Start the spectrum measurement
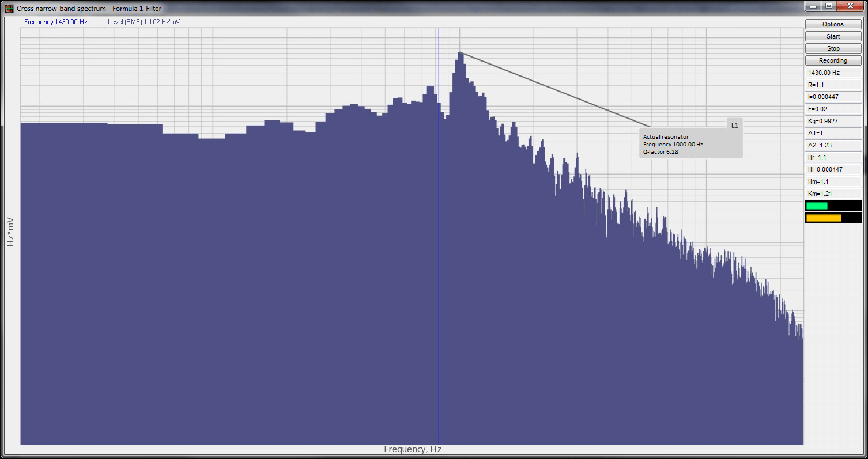The width and height of the screenshot is (868, 459). (x=832, y=36)
